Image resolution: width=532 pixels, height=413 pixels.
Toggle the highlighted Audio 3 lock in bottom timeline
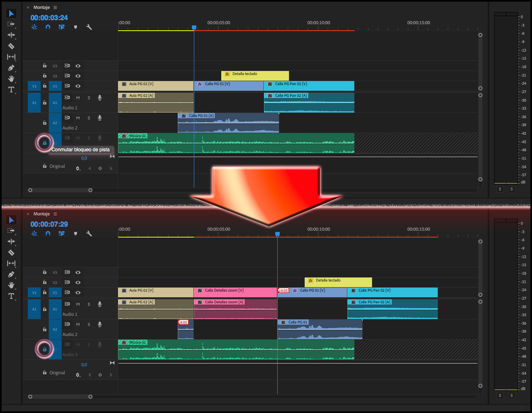point(44,349)
